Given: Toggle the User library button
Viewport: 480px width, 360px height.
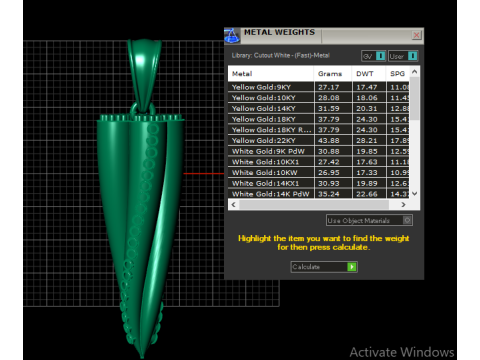Looking at the screenshot, I should tap(403, 56).
